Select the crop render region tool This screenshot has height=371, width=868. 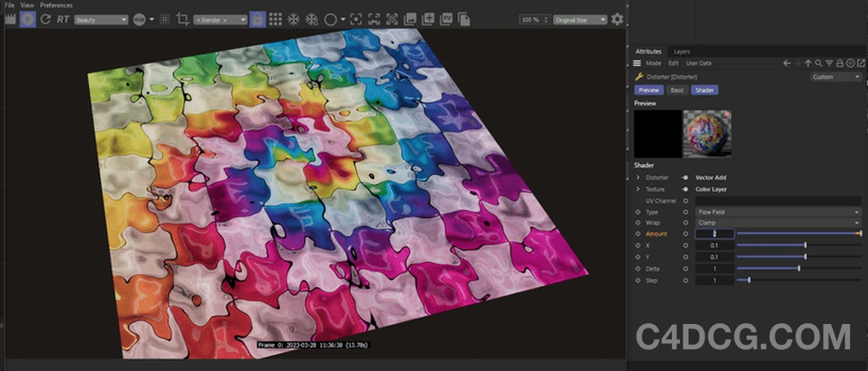click(182, 20)
